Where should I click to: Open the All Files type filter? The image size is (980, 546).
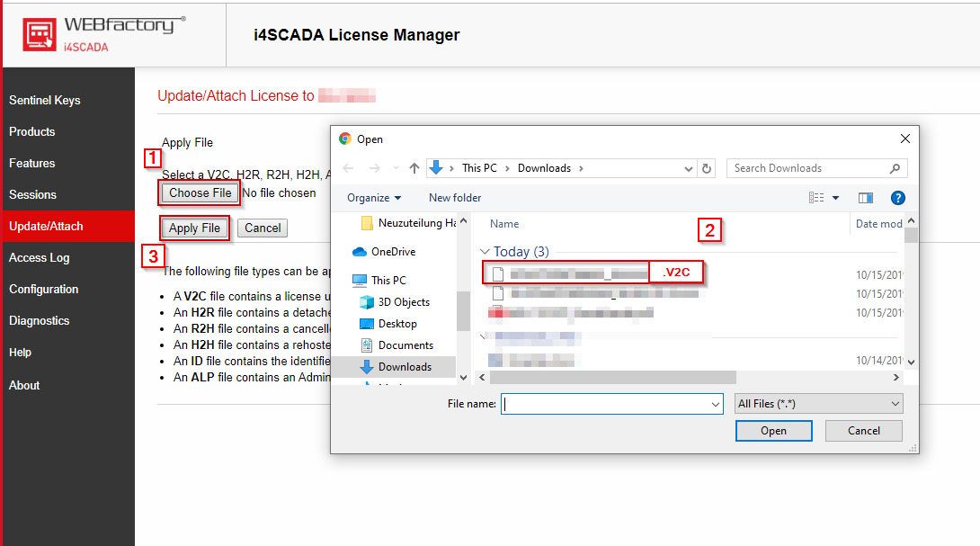[819, 404]
